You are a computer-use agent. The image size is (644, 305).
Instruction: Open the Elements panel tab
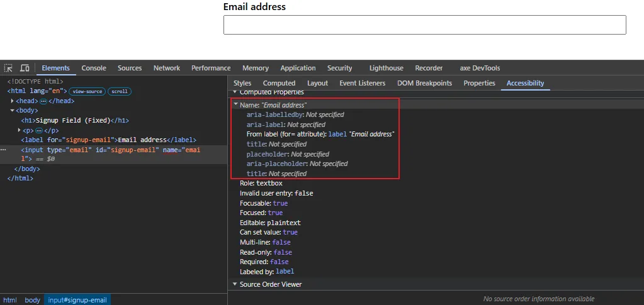pyautogui.click(x=56, y=68)
